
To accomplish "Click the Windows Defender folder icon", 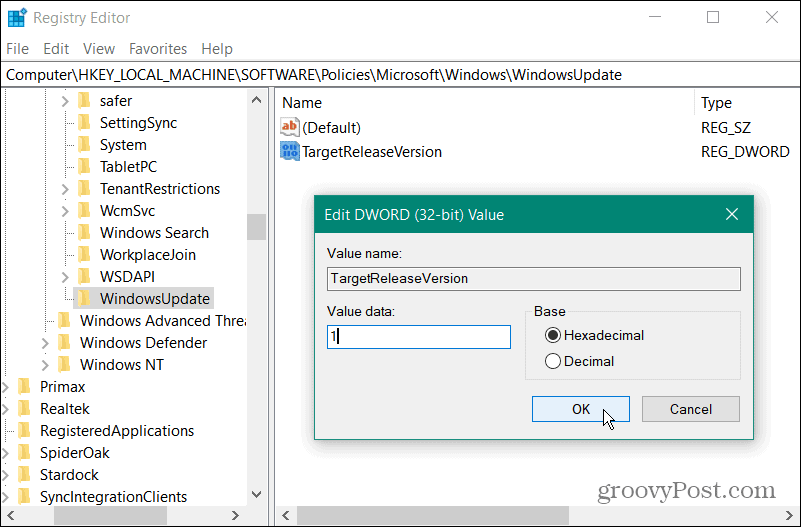I will click(65, 343).
